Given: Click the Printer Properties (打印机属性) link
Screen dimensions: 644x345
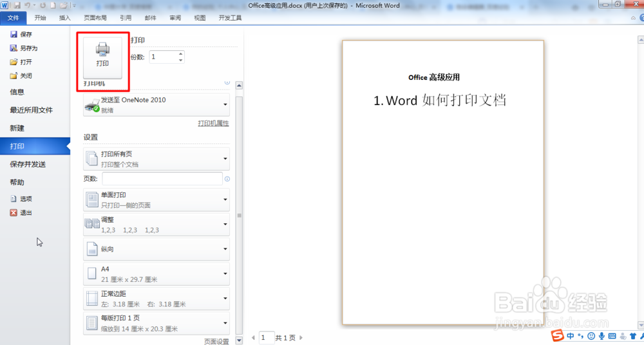Looking at the screenshot, I should pos(213,123).
